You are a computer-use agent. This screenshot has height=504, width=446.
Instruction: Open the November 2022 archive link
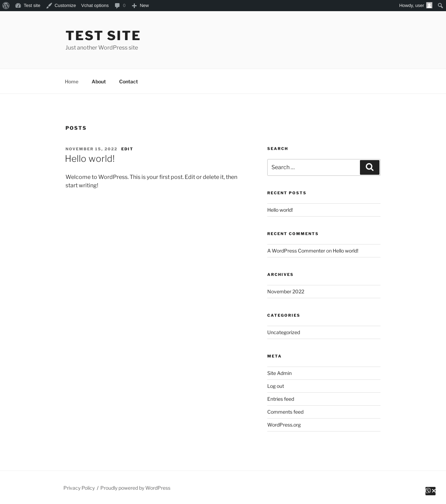286,292
